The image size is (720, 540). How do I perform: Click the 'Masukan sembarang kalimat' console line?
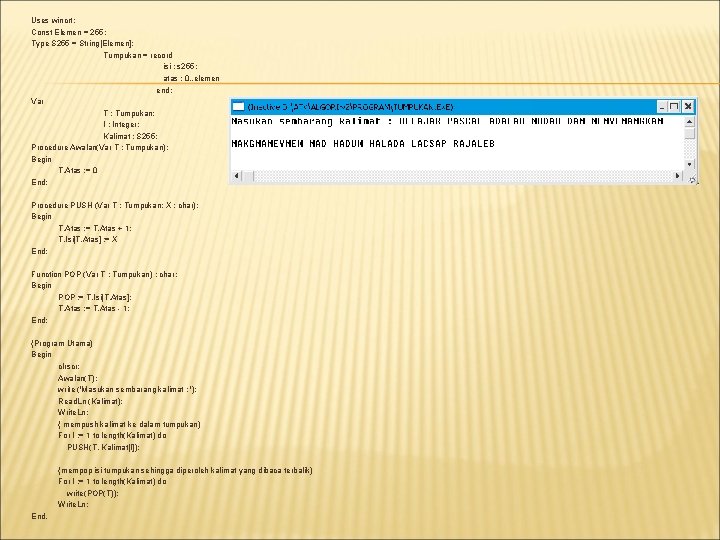tap(447, 121)
